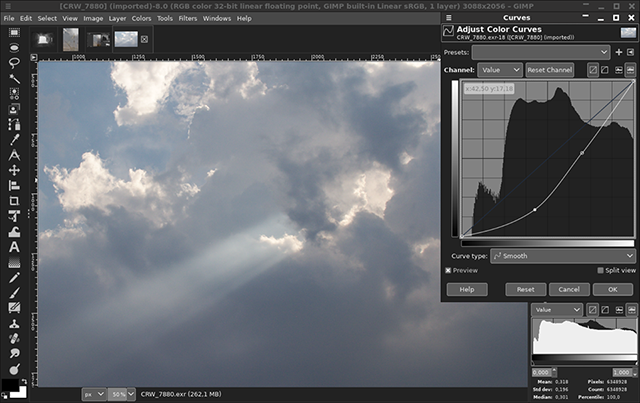Select the Gradient tool
This screenshot has height=403, width=640.
14,263
